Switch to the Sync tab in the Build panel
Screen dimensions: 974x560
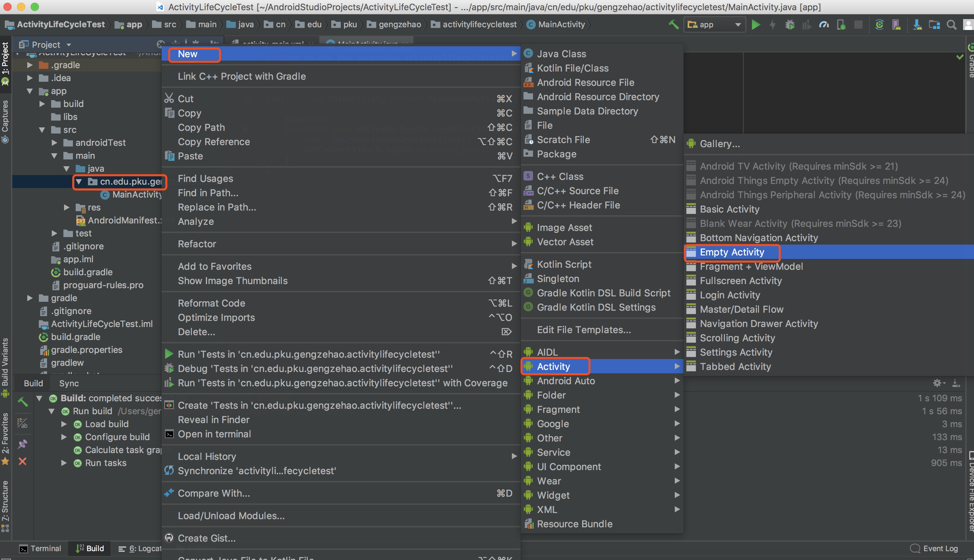(x=69, y=383)
